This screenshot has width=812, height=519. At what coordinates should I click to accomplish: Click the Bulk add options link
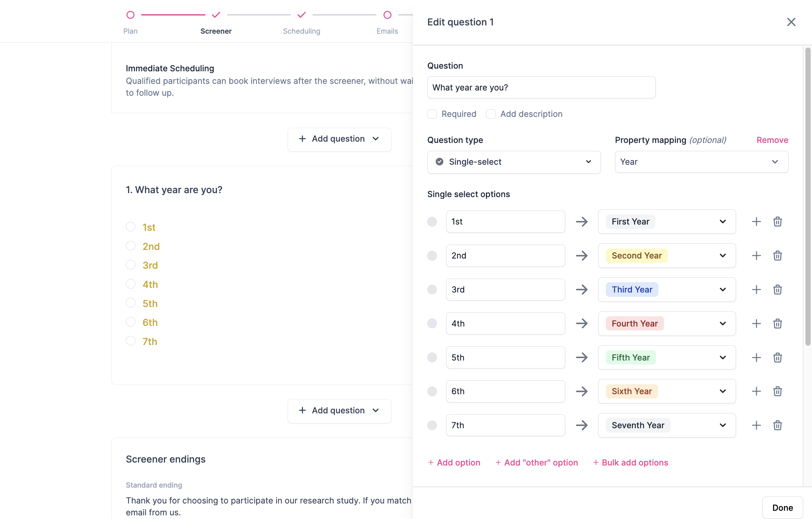tap(630, 463)
